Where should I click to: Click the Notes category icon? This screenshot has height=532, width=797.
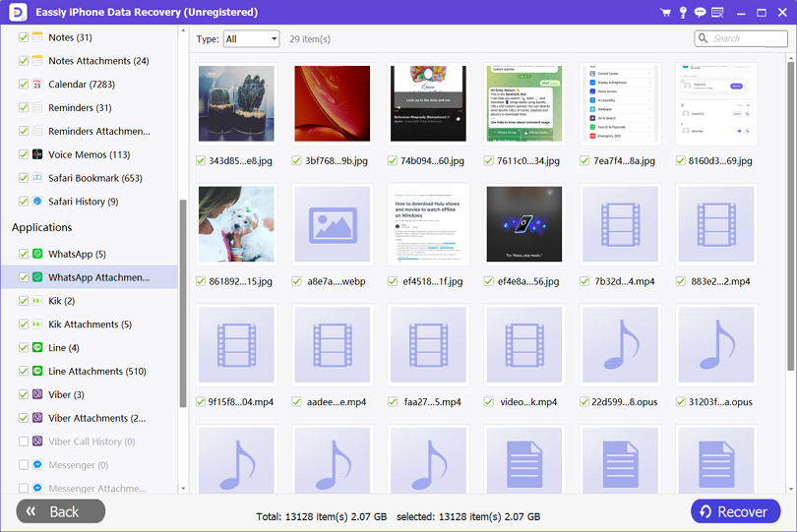coord(37,37)
